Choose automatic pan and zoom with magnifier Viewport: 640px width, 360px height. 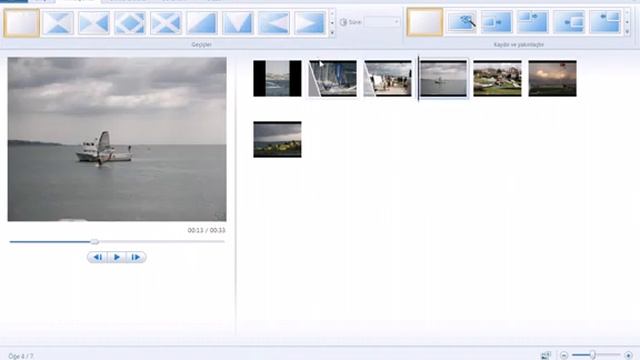point(461,22)
